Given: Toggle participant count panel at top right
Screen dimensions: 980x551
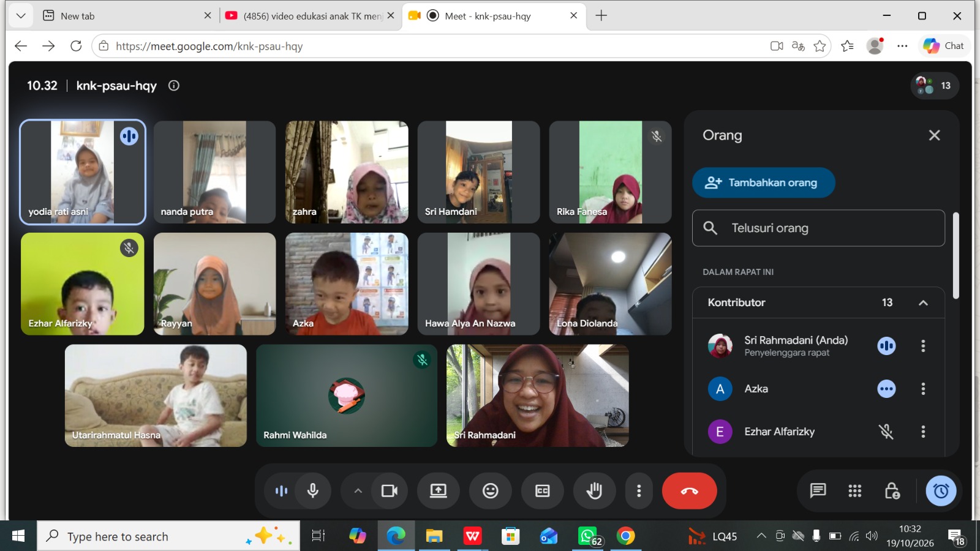Looking at the screenshot, I should point(935,86).
